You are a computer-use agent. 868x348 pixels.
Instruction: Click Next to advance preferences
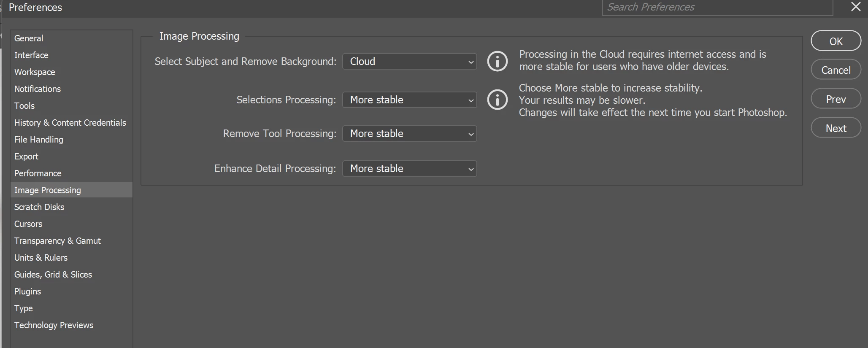point(836,128)
